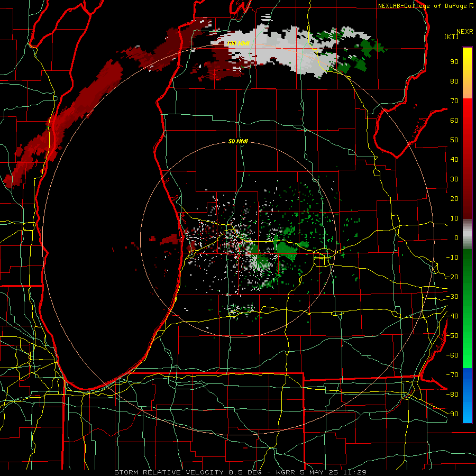Click the KGRR station identifier in caption
Viewport: 476px width, 476px height.
pos(287,472)
